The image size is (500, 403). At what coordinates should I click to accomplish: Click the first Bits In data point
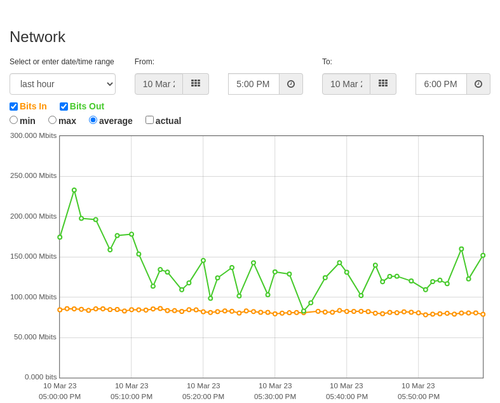click(60, 310)
